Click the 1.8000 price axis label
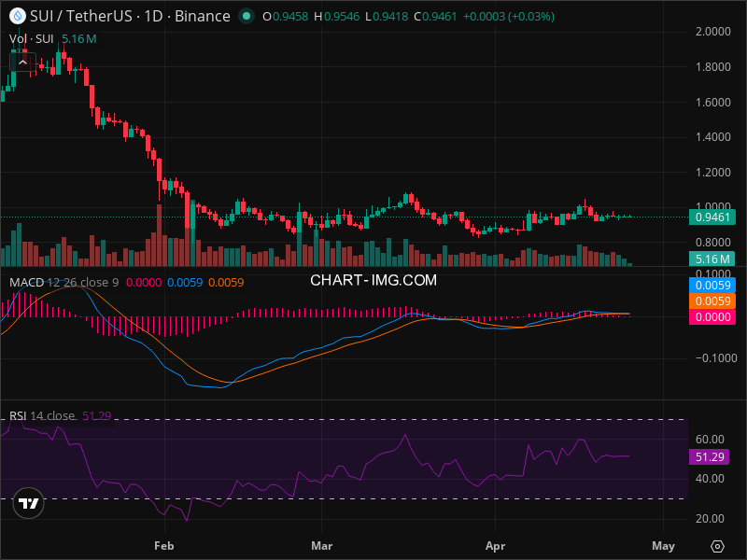This screenshot has height=560, width=747. point(712,66)
